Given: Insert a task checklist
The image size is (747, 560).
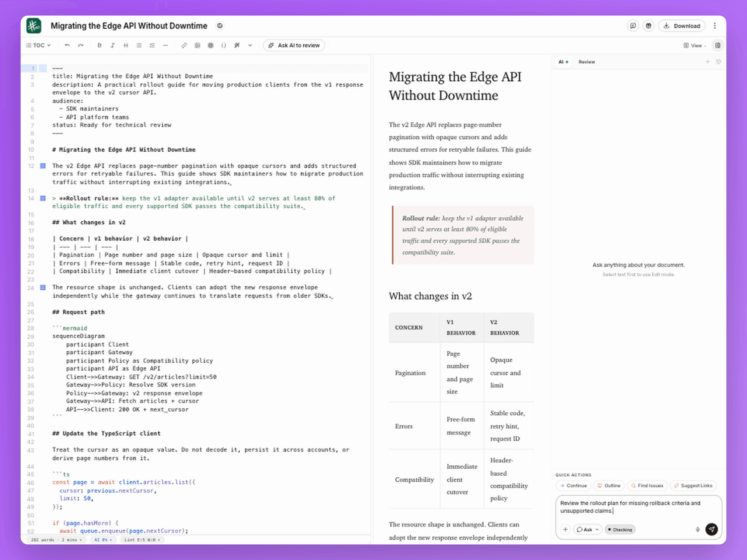Looking at the screenshot, I should pyautogui.click(x=152, y=45).
